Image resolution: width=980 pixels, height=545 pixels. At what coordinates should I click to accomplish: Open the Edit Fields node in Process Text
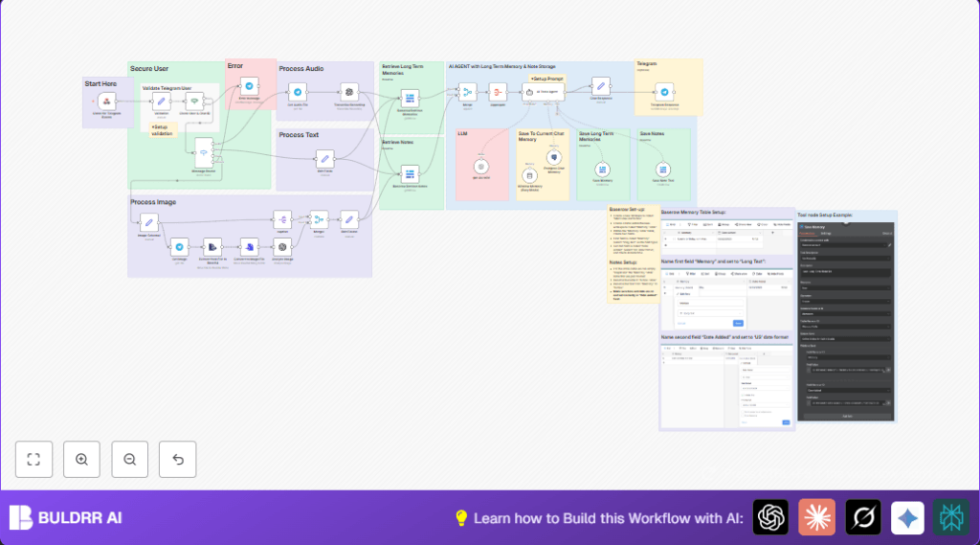[325, 159]
